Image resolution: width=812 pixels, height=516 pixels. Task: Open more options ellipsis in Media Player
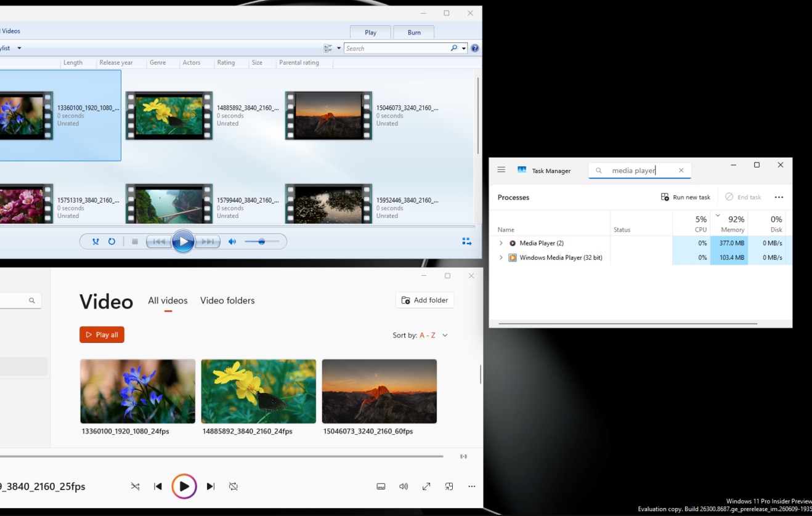click(x=471, y=486)
